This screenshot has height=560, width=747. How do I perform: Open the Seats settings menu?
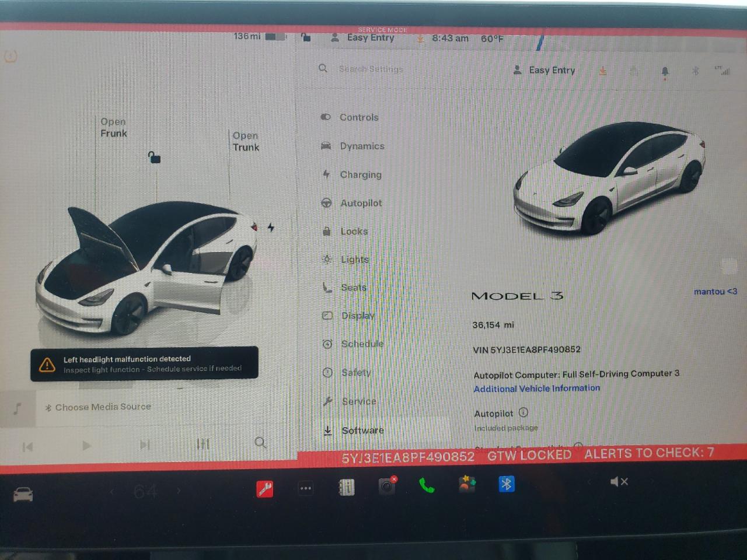[x=344, y=288]
